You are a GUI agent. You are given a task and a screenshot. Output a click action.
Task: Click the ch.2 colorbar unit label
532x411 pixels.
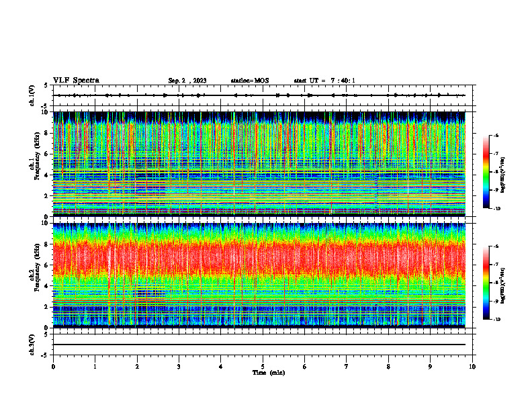pyautogui.click(x=503, y=285)
